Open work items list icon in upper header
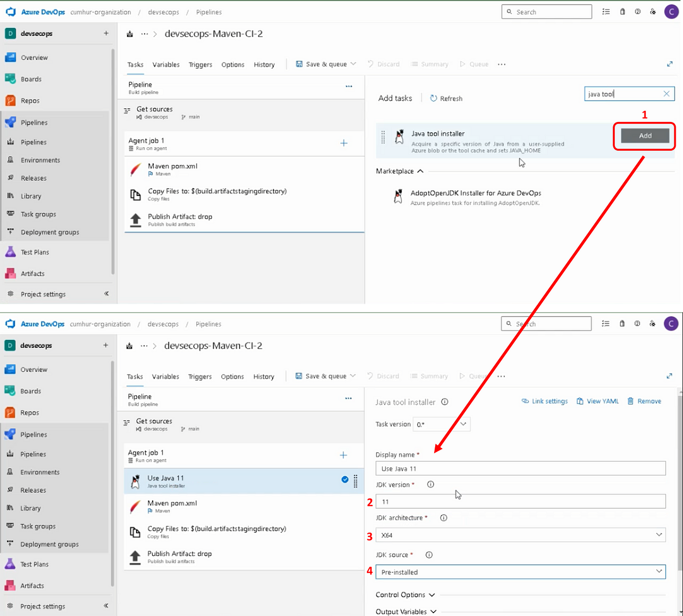Image resolution: width=683 pixels, height=616 pixels. (x=606, y=12)
